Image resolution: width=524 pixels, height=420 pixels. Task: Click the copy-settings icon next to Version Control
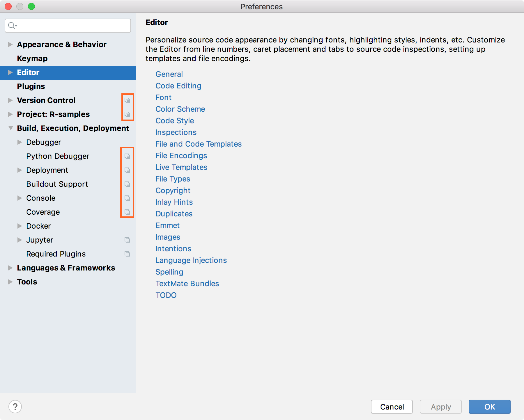tap(127, 100)
